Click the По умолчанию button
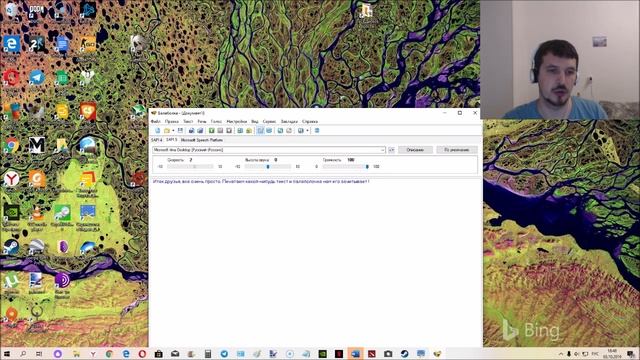 [457, 150]
